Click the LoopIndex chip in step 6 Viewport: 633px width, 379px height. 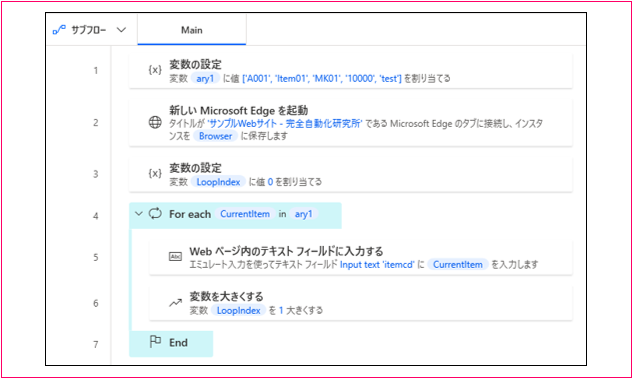(x=239, y=310)
